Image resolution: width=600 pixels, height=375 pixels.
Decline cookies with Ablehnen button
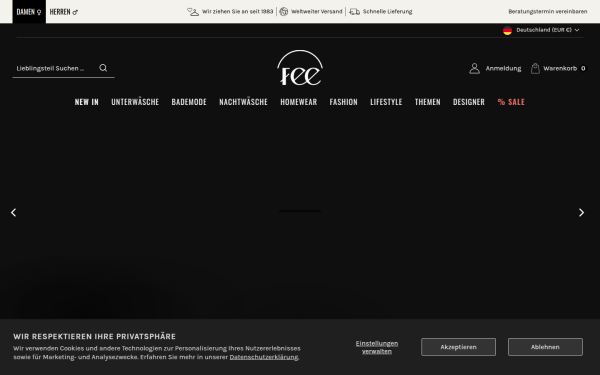click(545, 347)
